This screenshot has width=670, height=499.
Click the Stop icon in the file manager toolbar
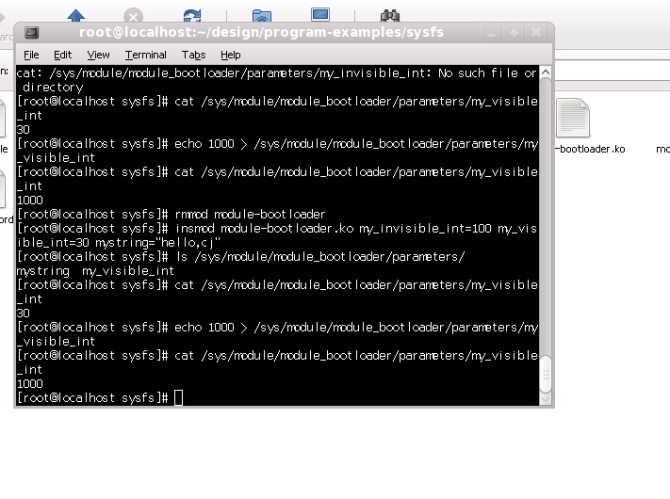click(x=133, y=16)
